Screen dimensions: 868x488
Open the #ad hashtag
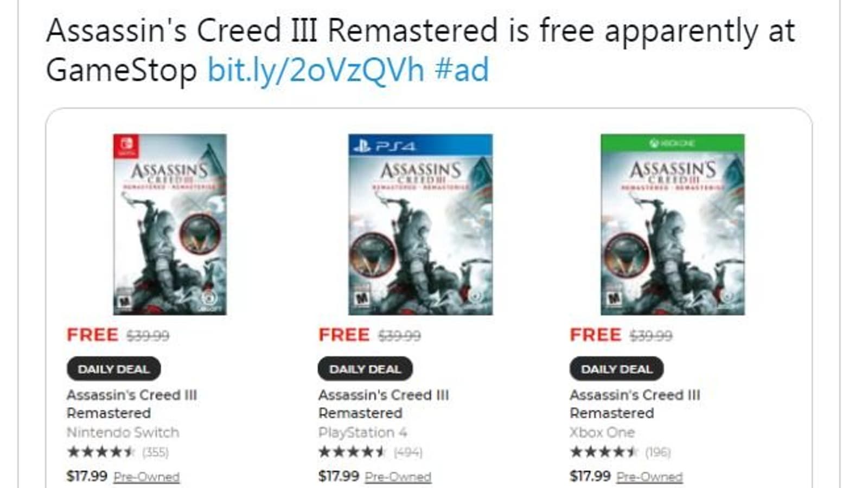click(462, 70)
